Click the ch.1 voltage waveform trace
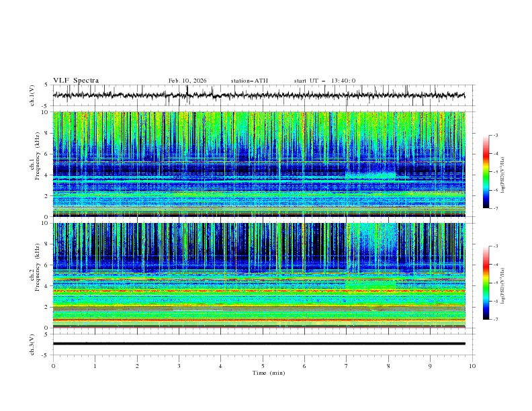This screenshot has width=532, height=411. (259, 95)
